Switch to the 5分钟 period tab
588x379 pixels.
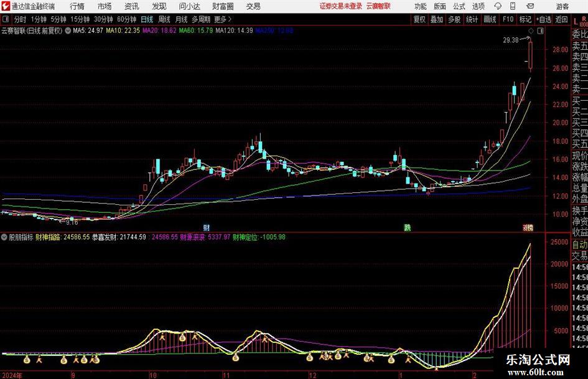coord(58,19)
